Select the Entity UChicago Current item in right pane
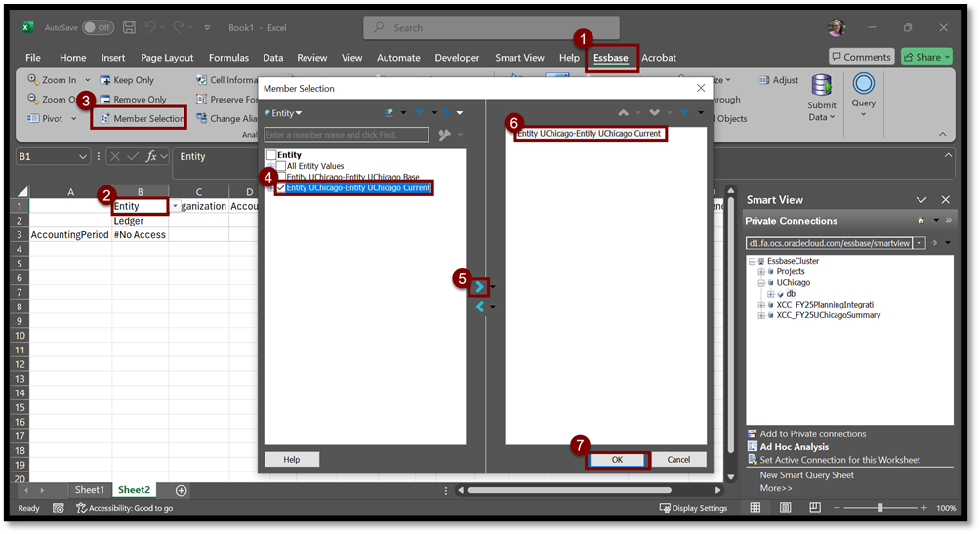The height and width of the screenshot is (534, 980). coord(589,133)
